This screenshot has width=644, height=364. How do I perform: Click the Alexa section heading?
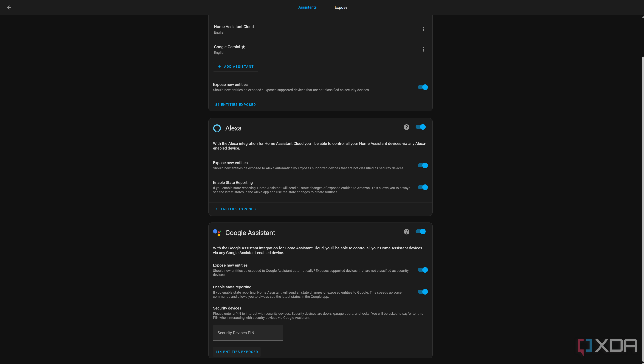(x=233, y=128)
